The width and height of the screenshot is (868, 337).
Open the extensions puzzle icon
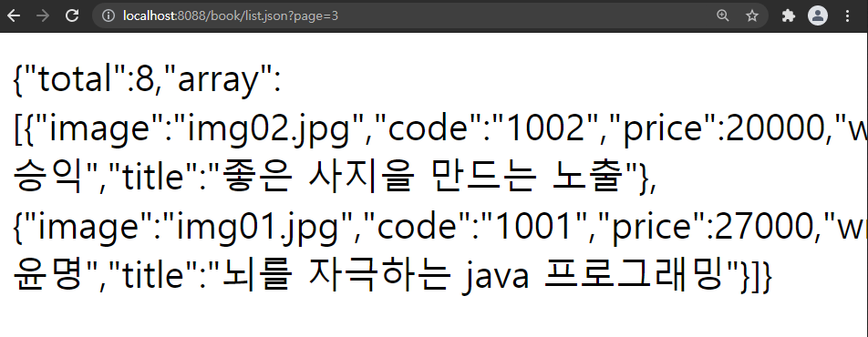pos(789,15)
